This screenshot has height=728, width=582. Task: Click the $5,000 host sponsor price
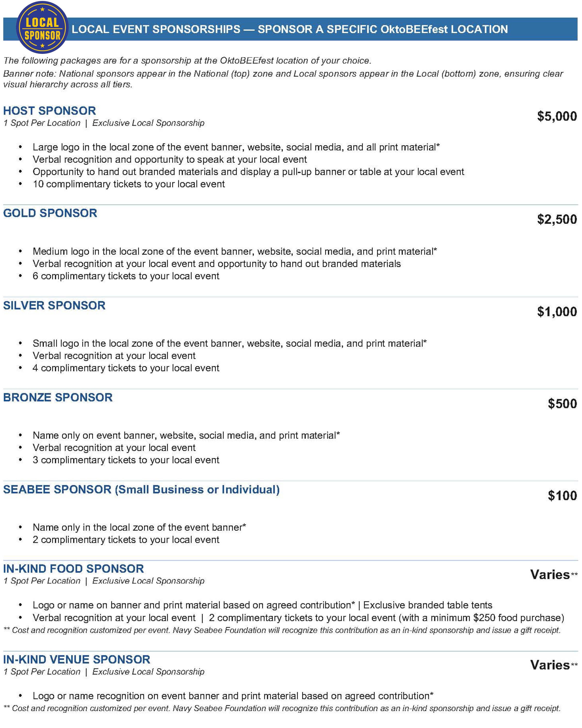(557, 116)
